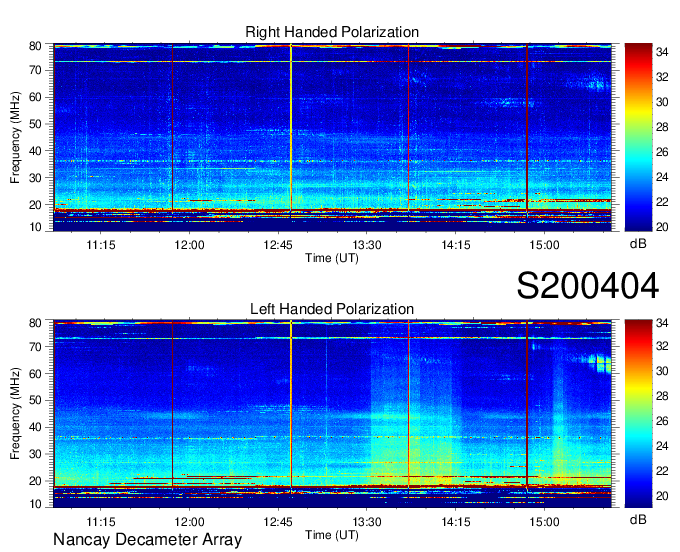Screen dimensions: 680x552
Task: Select the large "S200404" label
Action: coord(588,286)
